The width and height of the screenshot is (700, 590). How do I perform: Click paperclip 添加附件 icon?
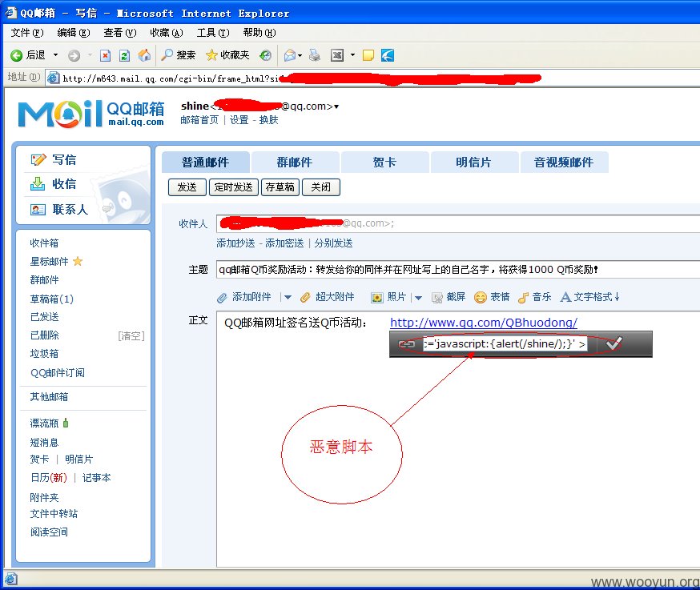click(223, 298)
